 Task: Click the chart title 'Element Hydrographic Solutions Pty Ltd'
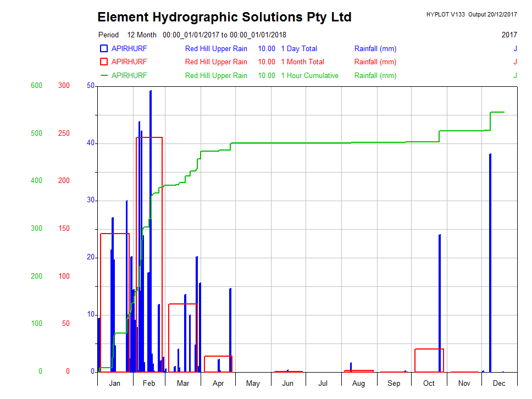click(x=224, y=17)
